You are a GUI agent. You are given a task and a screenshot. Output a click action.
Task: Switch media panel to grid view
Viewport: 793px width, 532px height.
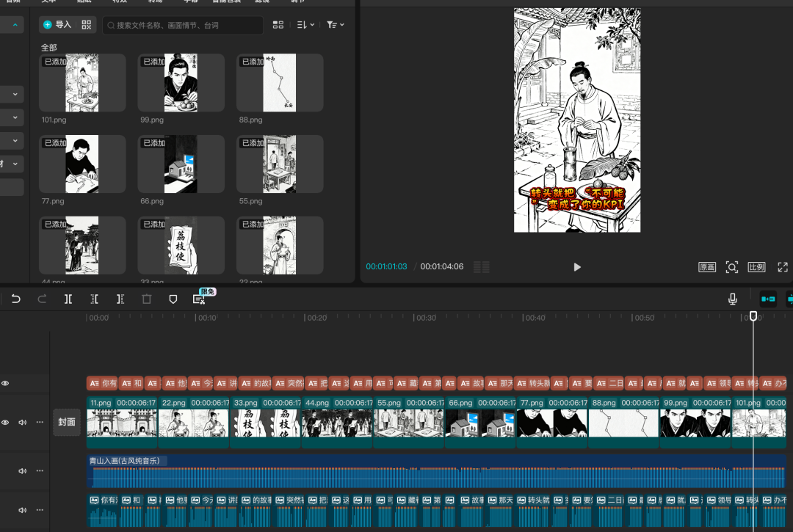pyautogui.click(x=278, y=25)
